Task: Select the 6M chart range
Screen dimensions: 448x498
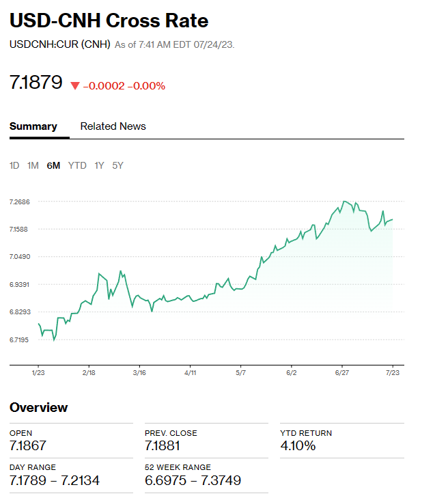Action: coord(53,165)
